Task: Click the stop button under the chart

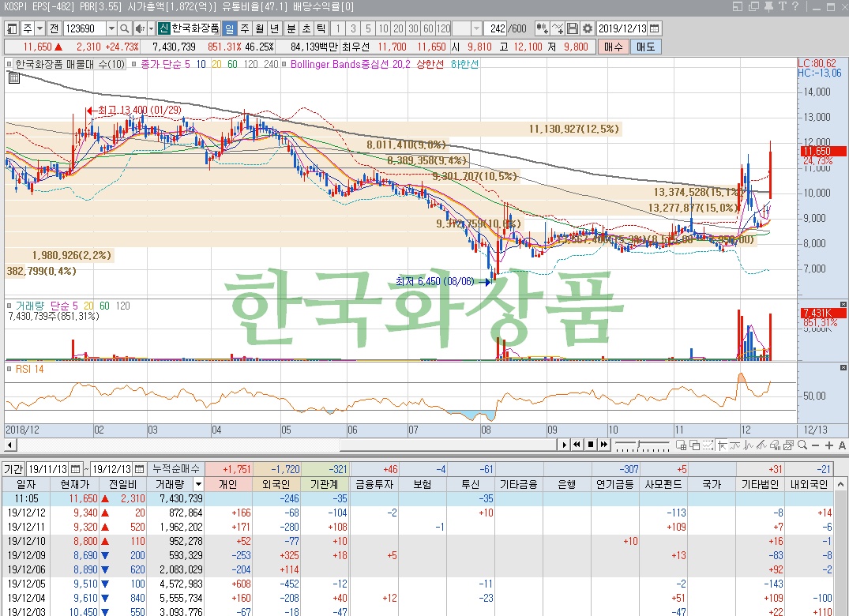Action: [591, 445]
